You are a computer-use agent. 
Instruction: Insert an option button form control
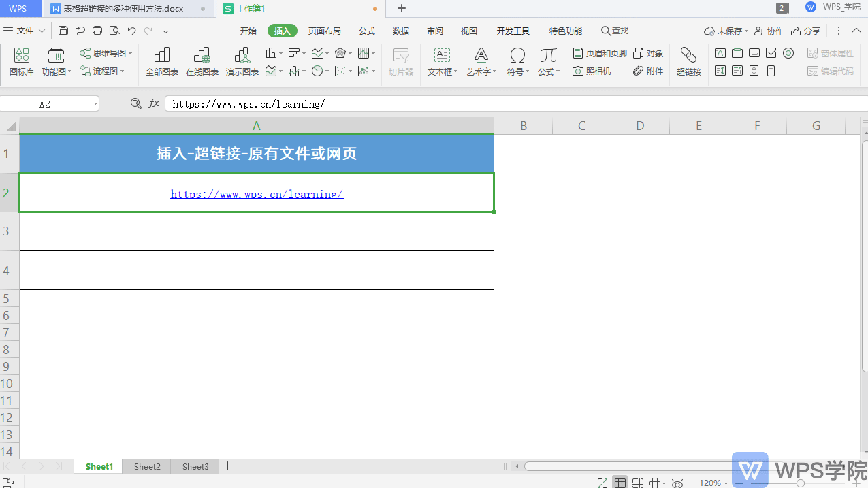click(x=788, y=53)
